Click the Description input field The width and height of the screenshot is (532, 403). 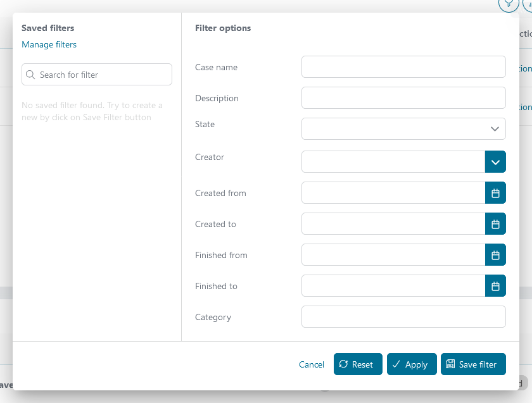pyautogui.click(x=403, y=98)
